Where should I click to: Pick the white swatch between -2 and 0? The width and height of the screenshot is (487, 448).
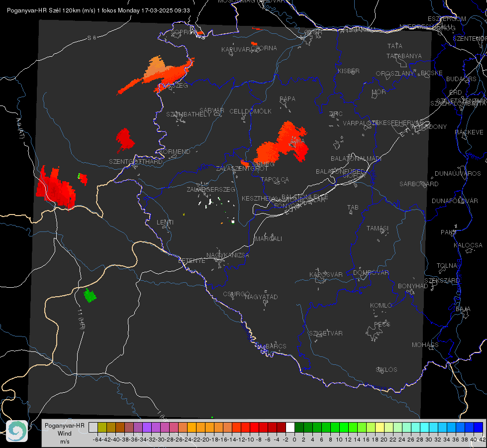290,427
